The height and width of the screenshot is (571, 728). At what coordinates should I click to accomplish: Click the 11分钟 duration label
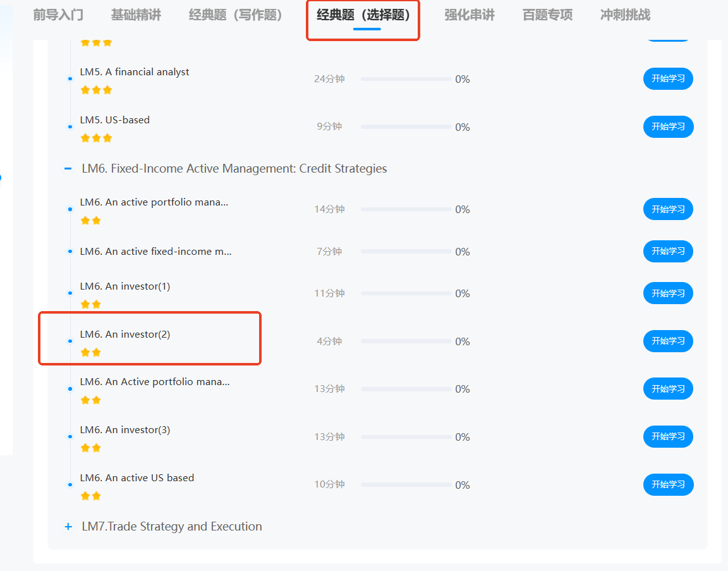coord(329,293)
